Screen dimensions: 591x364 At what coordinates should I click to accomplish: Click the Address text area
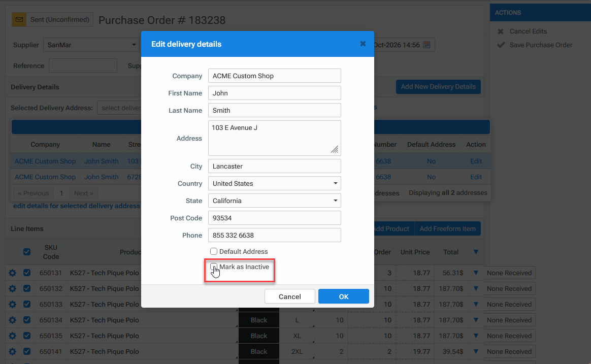pos(274,138)
